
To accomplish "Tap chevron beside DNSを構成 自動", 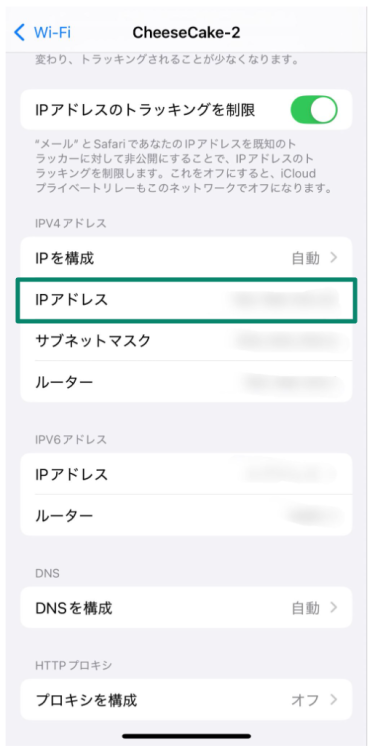I will click(334, 608).
